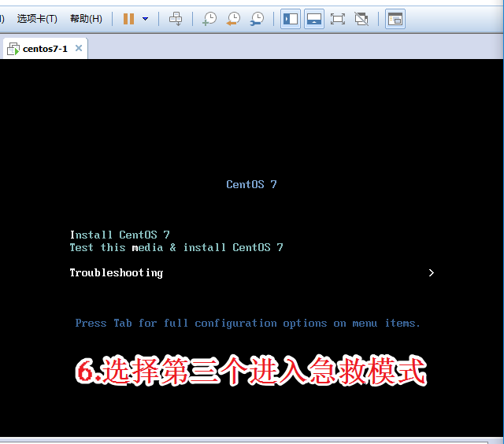Take a snapshot of the VM
The width and height of the screenshot is (504, 444).
209,19
